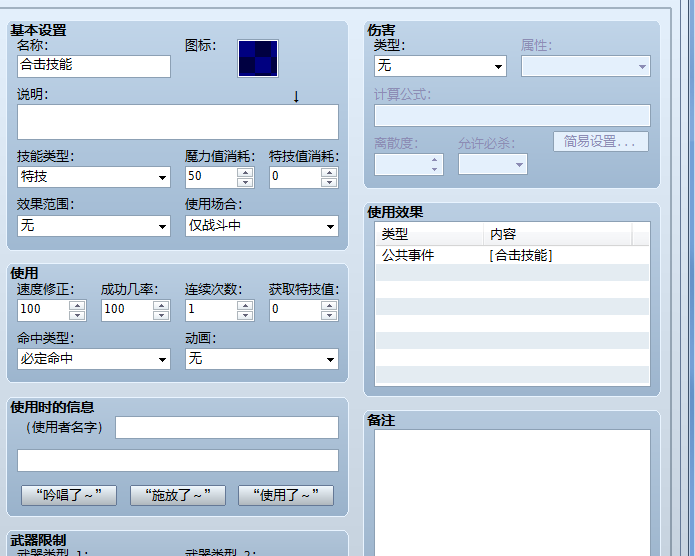Click the “吟唱了～” message button
695x556 pixels.
click(69, 495)
